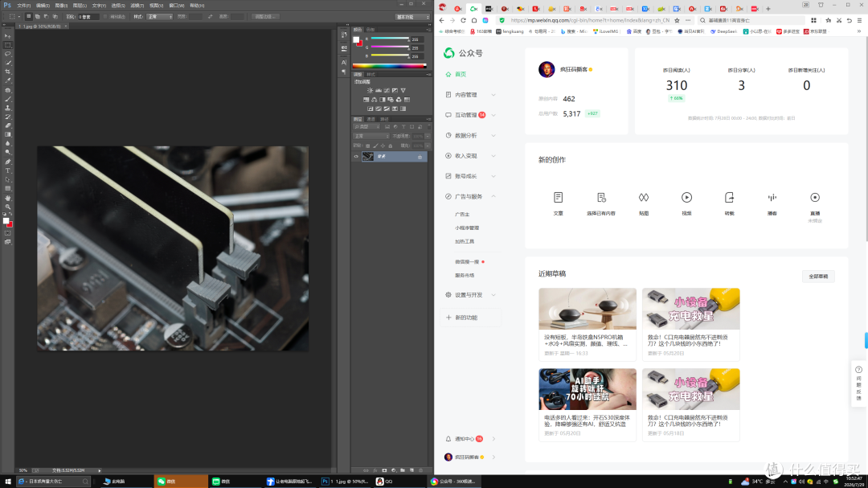Select the Brush tool
The image size is (868, 488).
8,99
